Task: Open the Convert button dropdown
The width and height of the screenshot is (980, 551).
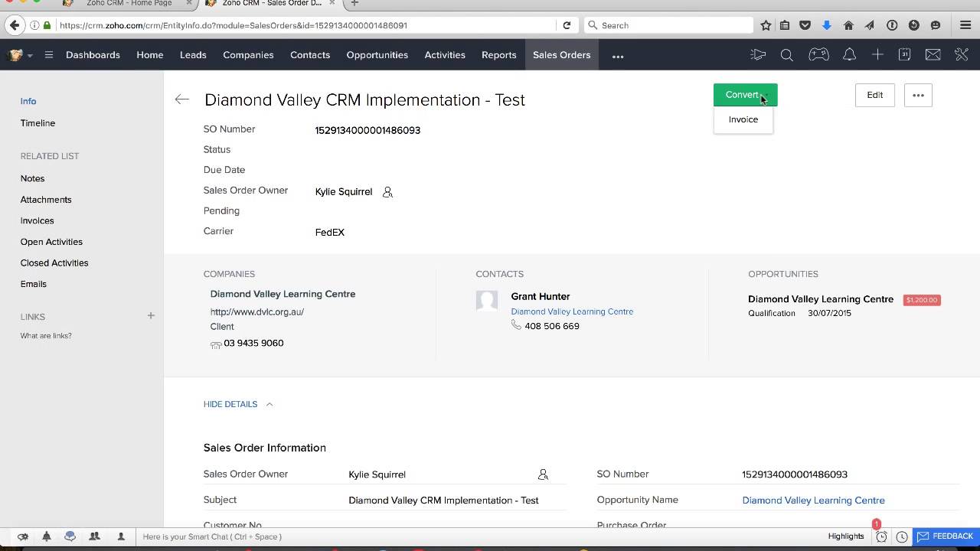Action: click(x=745, y=95)
